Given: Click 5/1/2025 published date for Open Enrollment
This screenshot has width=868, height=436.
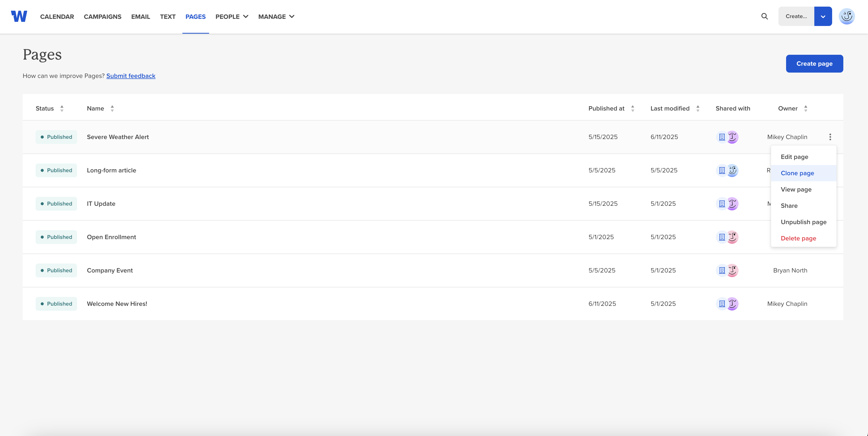Looking at the screenshot, I should (601, 237).
